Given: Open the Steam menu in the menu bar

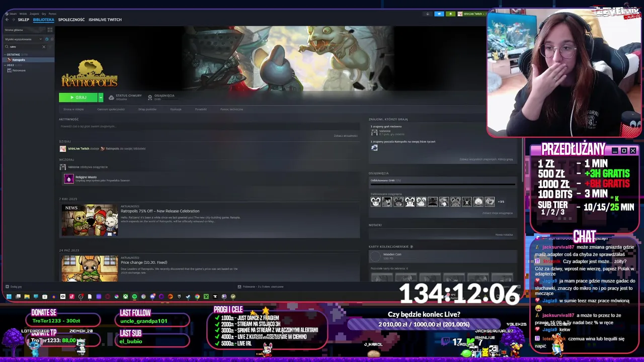Looking at the screenshot, I should click(x=13, y=14).
